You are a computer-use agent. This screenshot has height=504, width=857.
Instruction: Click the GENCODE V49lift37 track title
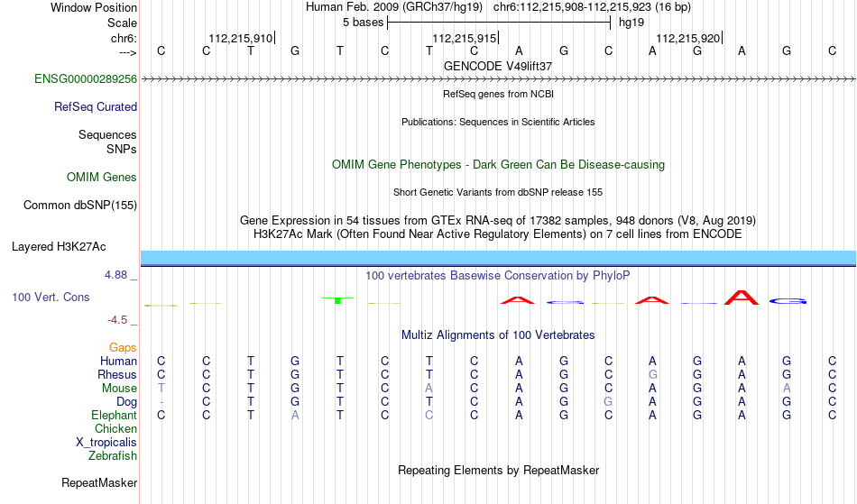498,66
